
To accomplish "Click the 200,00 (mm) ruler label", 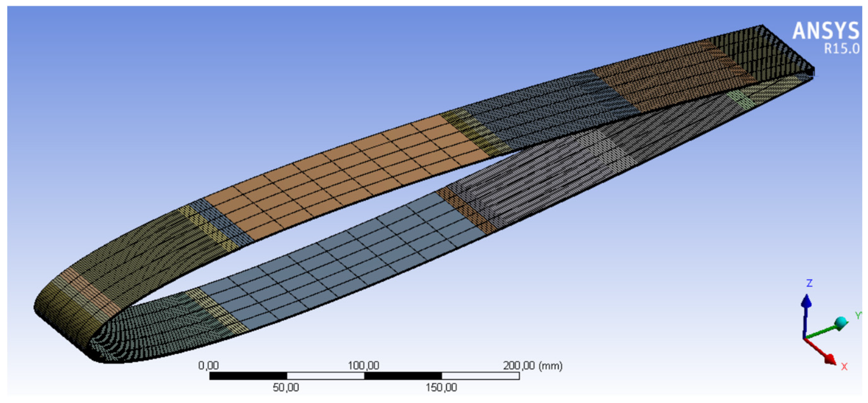I will pyautogui.click(x=532, y=365).
